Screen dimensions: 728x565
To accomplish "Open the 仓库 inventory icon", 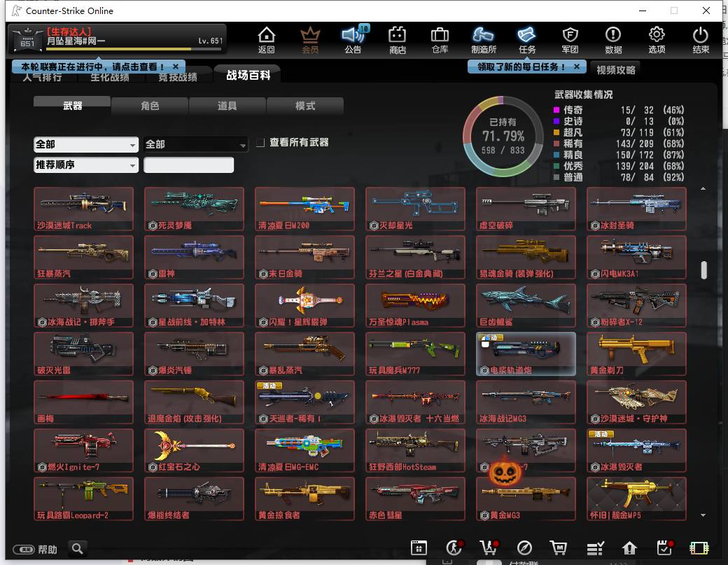I will 440,40.
